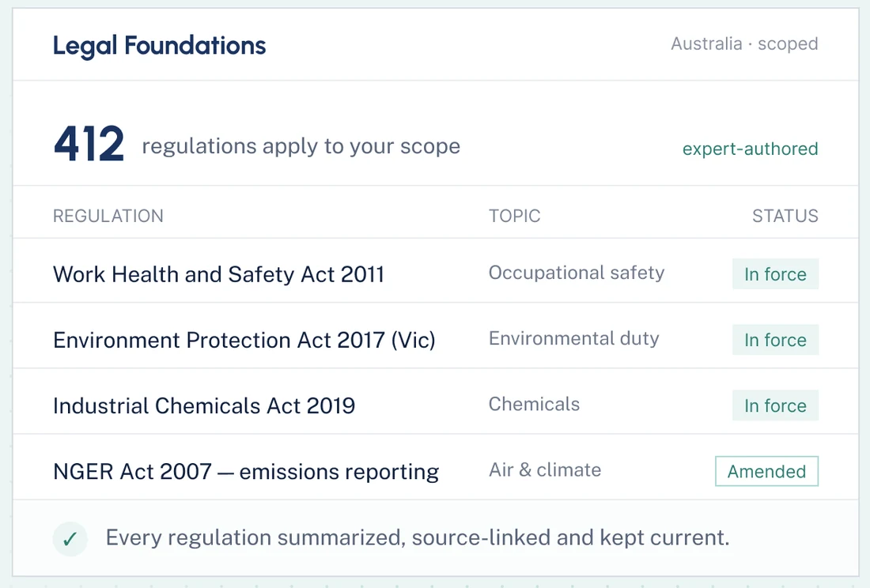This screenshot has height=588, width=870.
Task: Click the 'Every regulation summarized' footer text
Action: pyautogui.click(x=418, y=537)
